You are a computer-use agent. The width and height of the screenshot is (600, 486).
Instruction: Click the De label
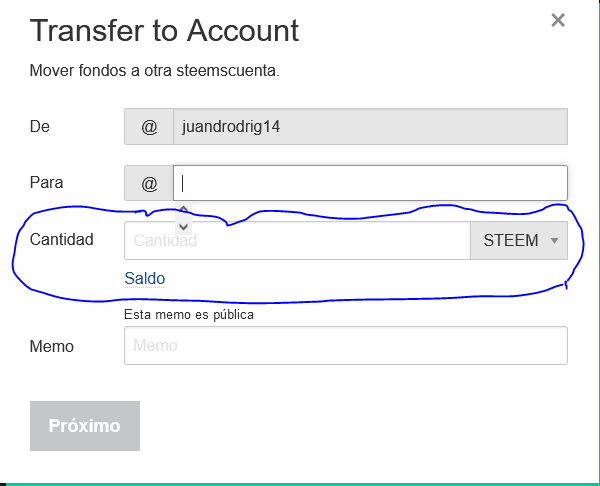coord(40,126)
